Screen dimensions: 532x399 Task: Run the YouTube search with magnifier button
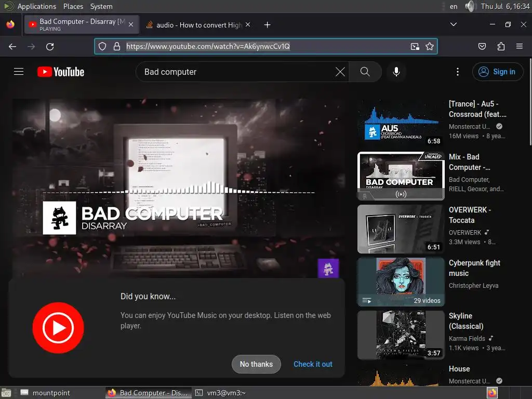pos(365,72)
